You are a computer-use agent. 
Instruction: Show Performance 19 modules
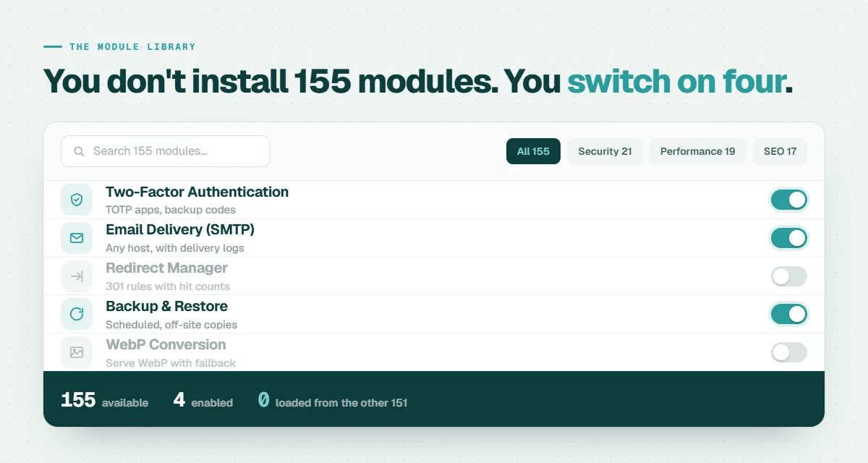[x=697, y=151]
